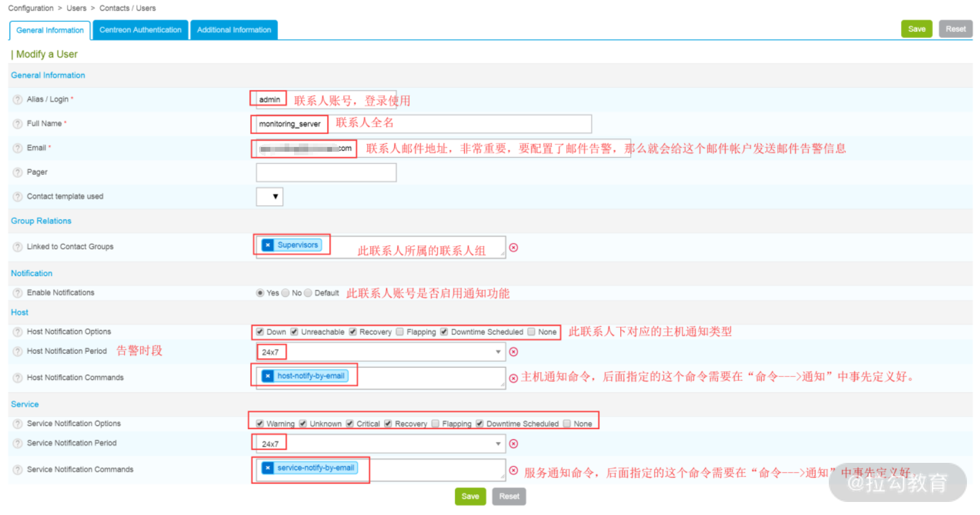Open help icon beside Linked to Contact Groups
Screen dimensions: 980x515
point(18,247)
